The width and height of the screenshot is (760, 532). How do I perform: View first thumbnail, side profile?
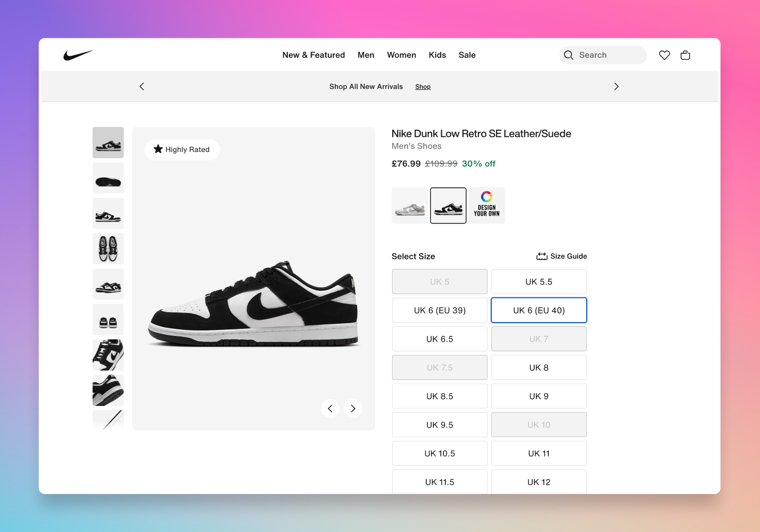(x=108, y=142)
